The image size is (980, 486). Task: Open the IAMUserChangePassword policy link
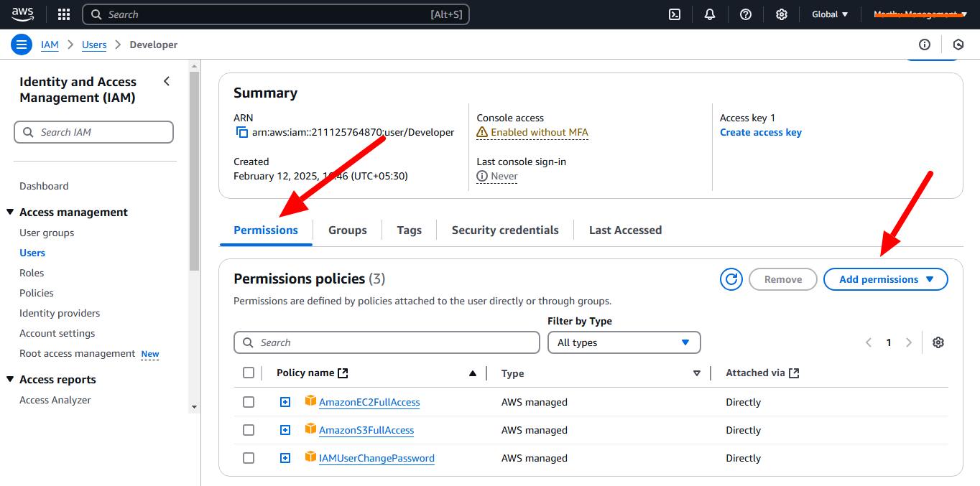[376, 458]
